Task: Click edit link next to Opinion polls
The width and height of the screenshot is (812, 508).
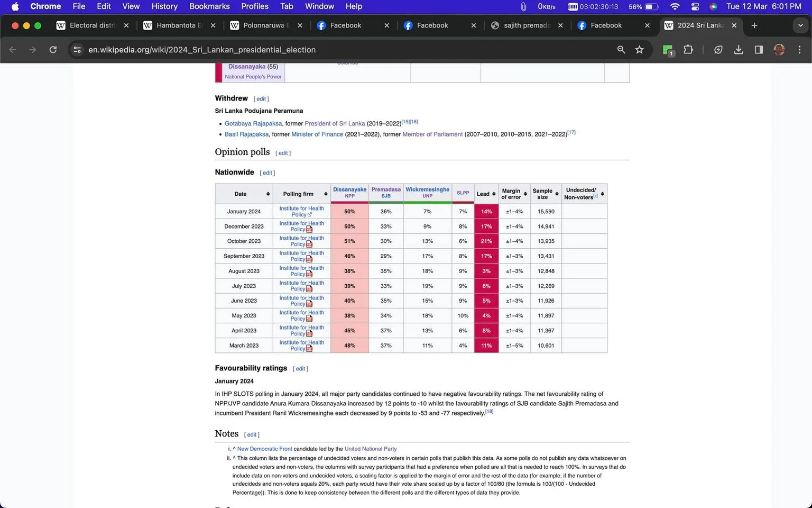Action: pos(283,153)
